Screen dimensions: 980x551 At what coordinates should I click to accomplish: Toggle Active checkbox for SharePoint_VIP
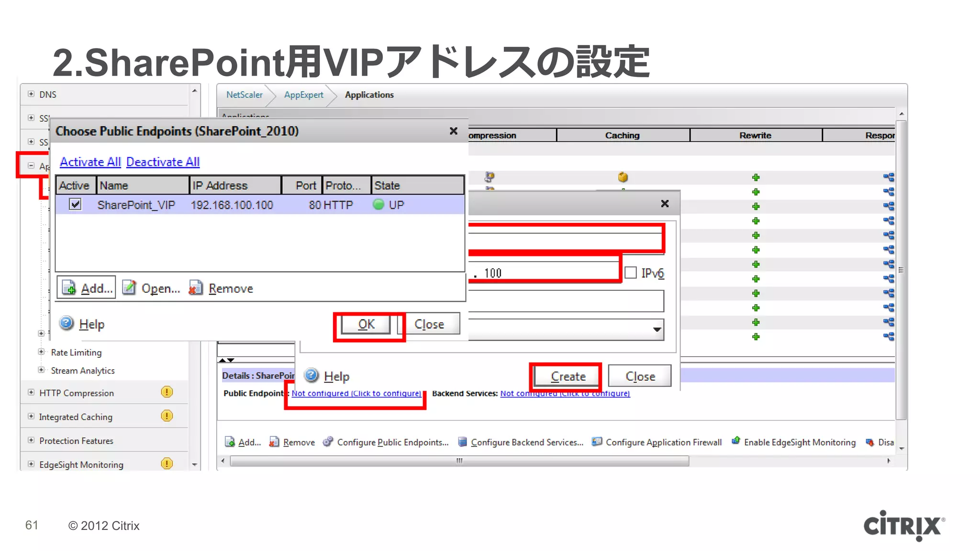(75, 205)
